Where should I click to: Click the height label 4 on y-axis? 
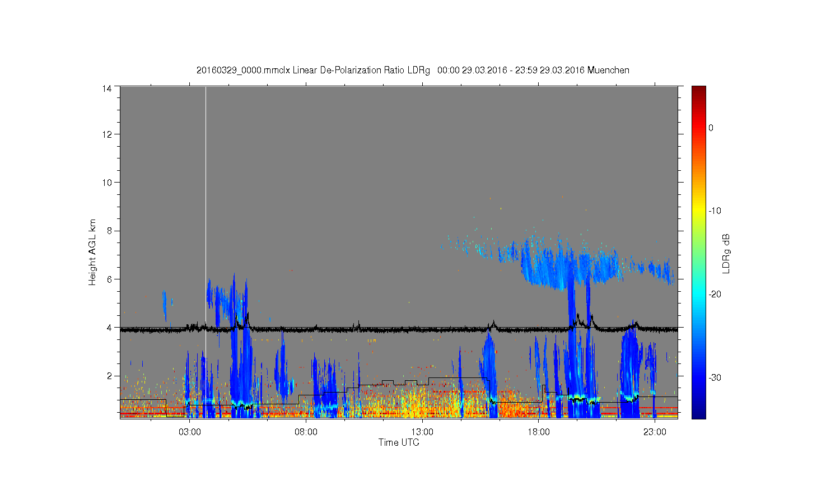pyautogui.click(x=109, y=327)
